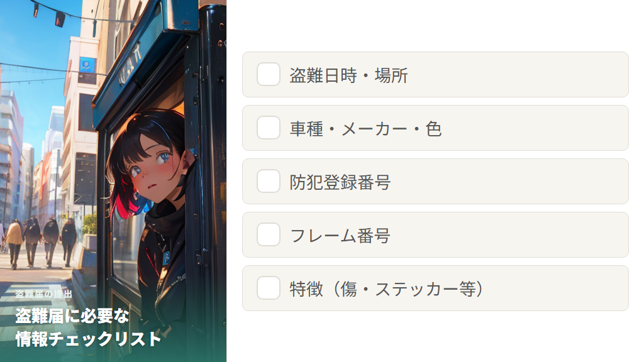
Task: Click the blue sign on the building
Action: point(87,65)
